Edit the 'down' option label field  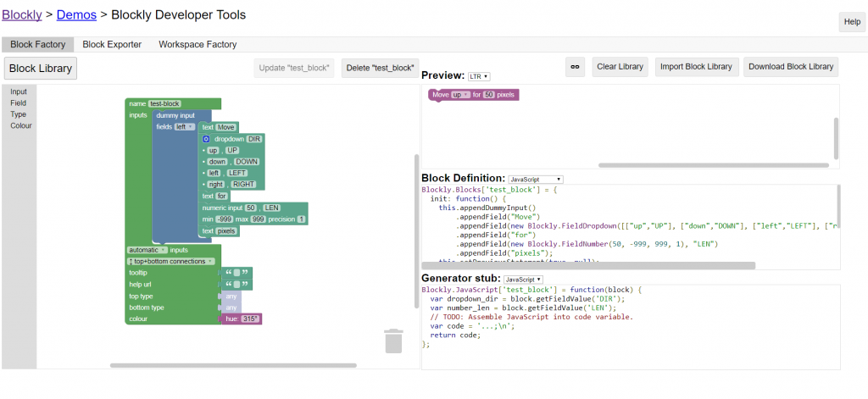coord(218,162)
